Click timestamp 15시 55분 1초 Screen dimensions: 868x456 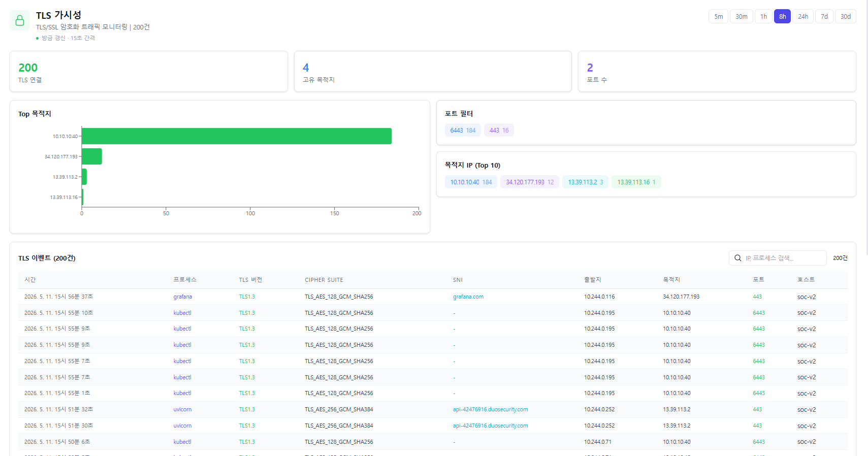pos(57,393)
